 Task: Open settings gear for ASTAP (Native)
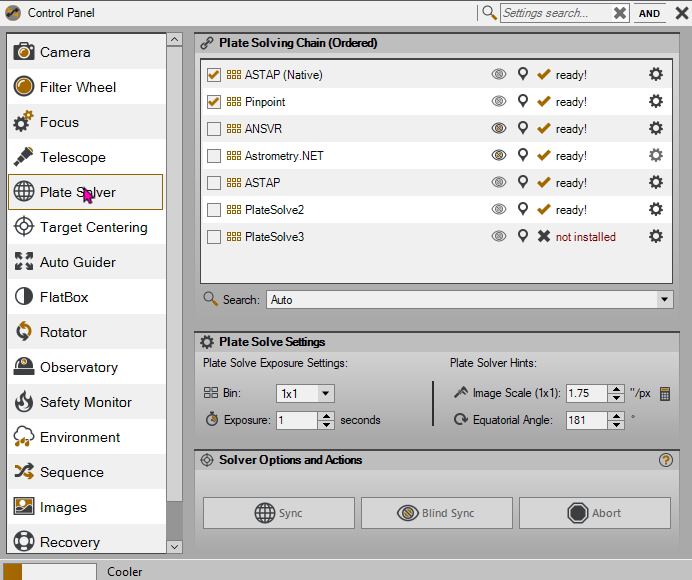pyautogui.click(x=656, y=74)
